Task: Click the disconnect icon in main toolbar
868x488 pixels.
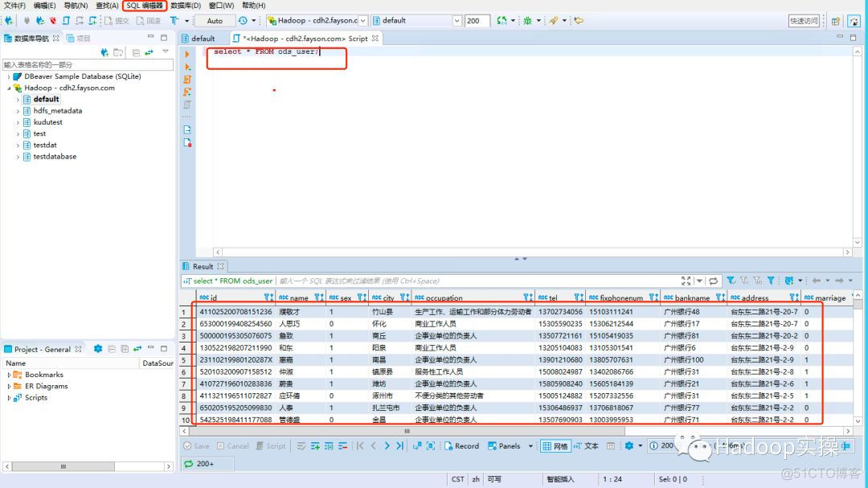Action: (x=52, y=20)
